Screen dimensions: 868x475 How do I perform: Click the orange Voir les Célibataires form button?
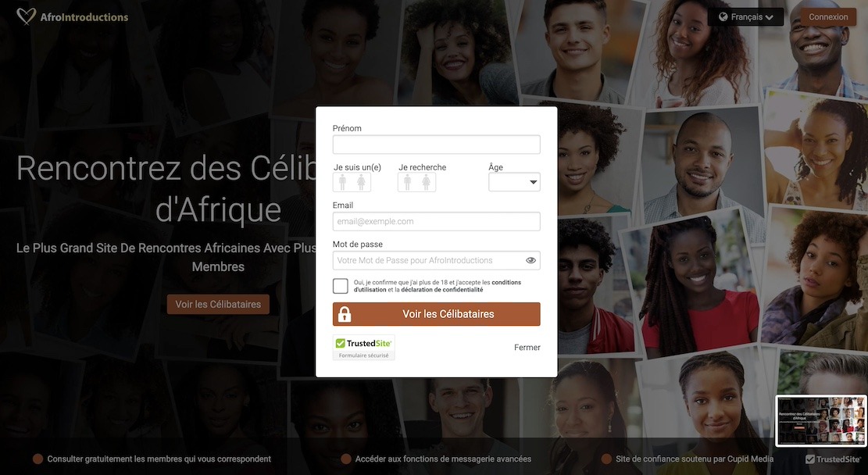436,314
